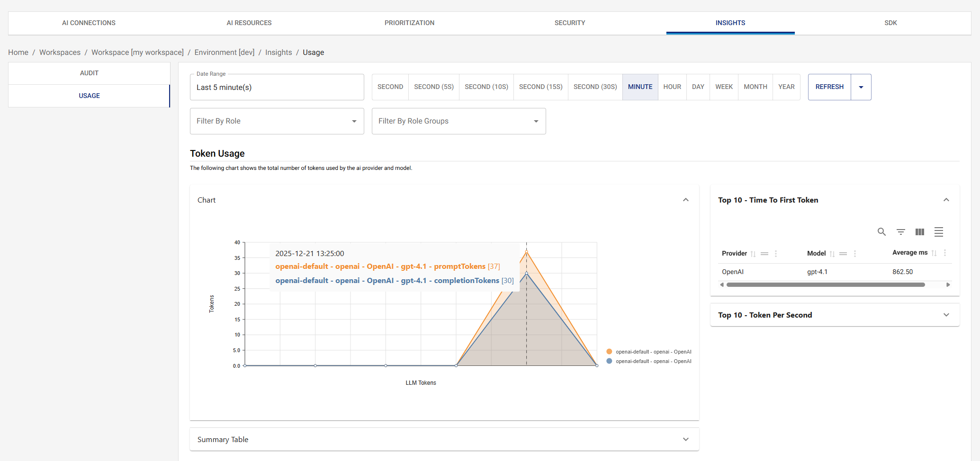Image resolution: width=980 pixels, height=461 pixels.
Task: Expand the Summary Table panel
Action: click(444, 439)
